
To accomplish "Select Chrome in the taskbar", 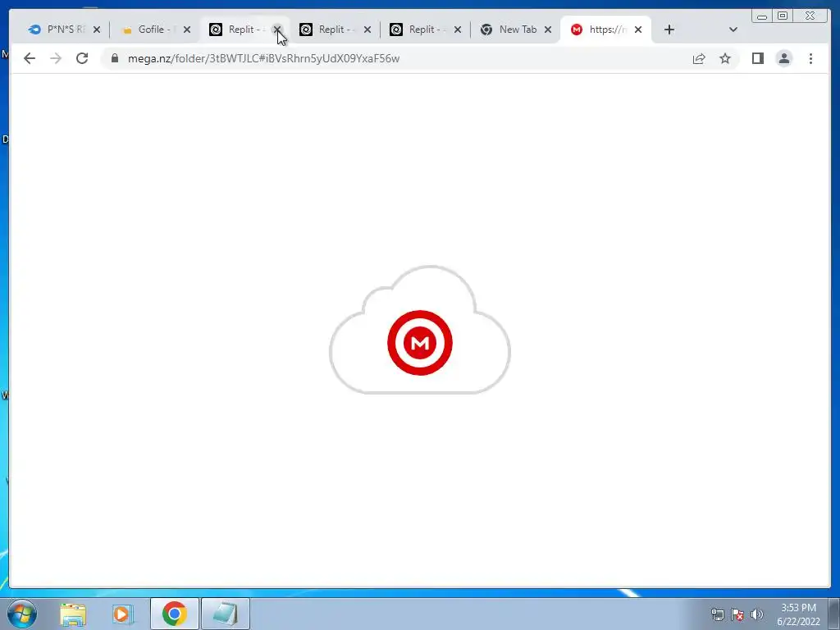I will coord(174,614).
